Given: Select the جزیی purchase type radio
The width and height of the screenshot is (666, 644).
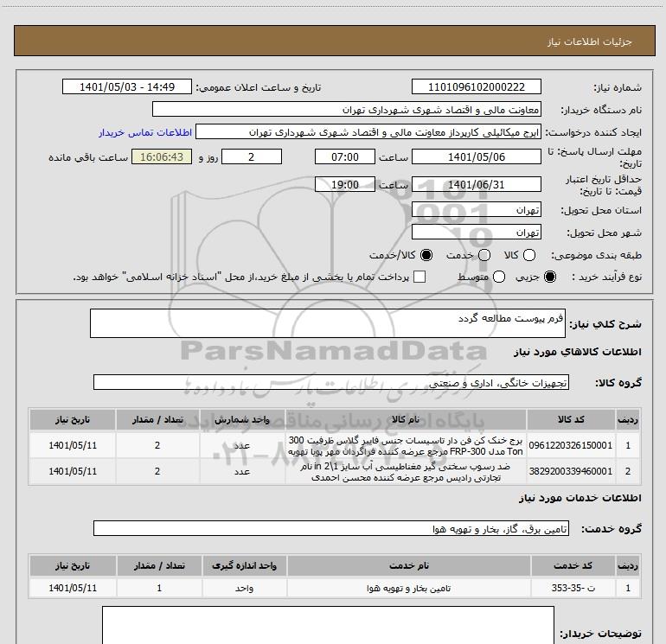Looking at the screenshot, I should 550,277.
